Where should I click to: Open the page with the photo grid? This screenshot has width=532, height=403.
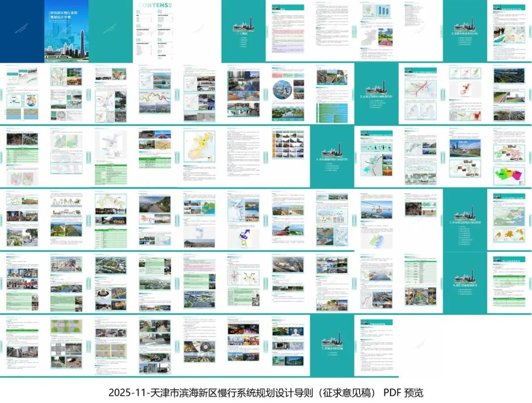(287, 157)
